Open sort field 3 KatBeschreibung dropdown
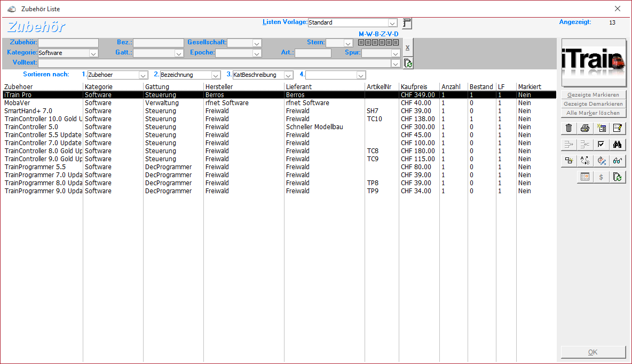This screenshot has height=364, width=632. click(288, 75)
